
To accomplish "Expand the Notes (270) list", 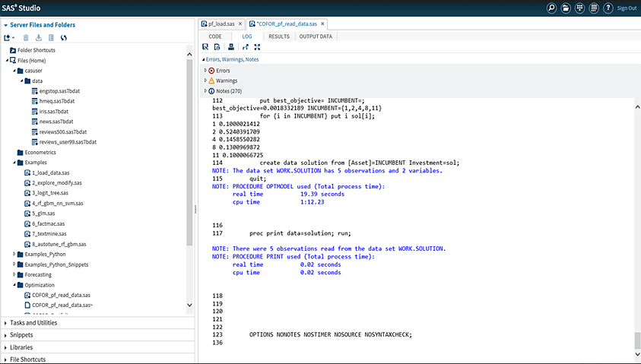I will pyautogui.click(x=205, y=90).
